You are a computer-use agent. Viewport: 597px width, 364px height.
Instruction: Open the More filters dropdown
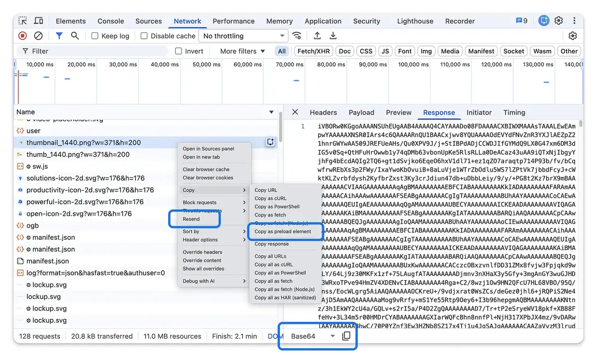click(x=243, y=51)
